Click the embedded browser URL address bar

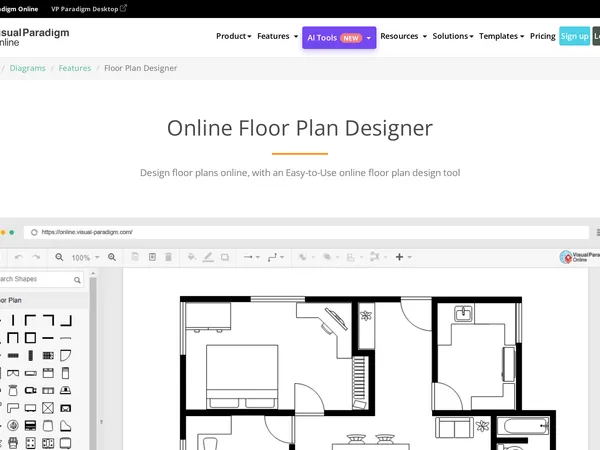coord(306,232)
